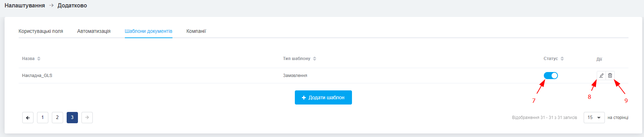Select the Шаблони документів tab

(x=148, y=31)
